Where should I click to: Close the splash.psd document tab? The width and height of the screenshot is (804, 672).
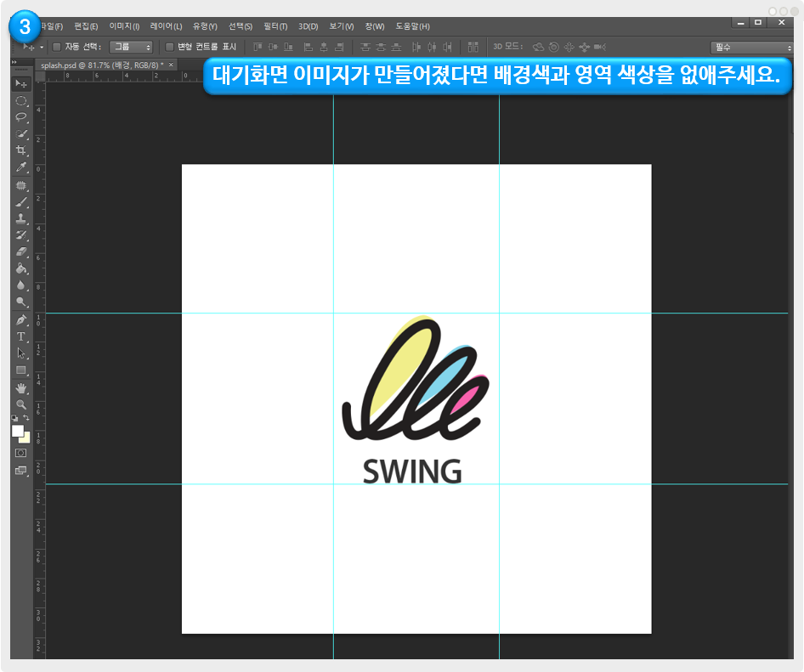click(x=171, y=65)
